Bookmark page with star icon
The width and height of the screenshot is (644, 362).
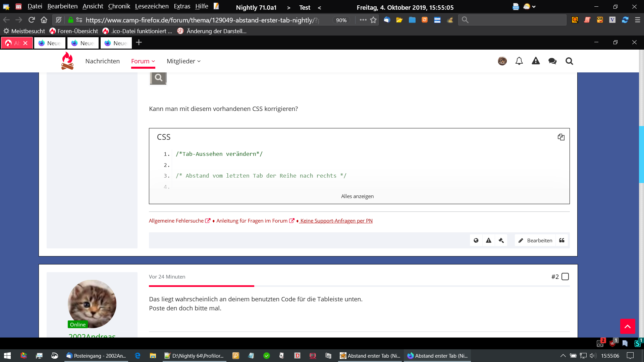(x=373, y=20)
